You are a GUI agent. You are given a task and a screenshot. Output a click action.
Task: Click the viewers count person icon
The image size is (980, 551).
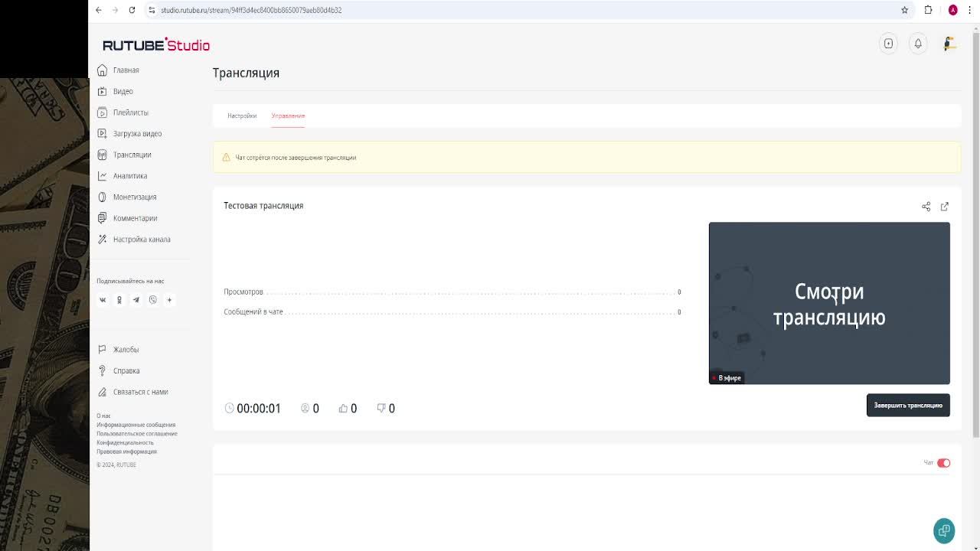click(305, 408)
